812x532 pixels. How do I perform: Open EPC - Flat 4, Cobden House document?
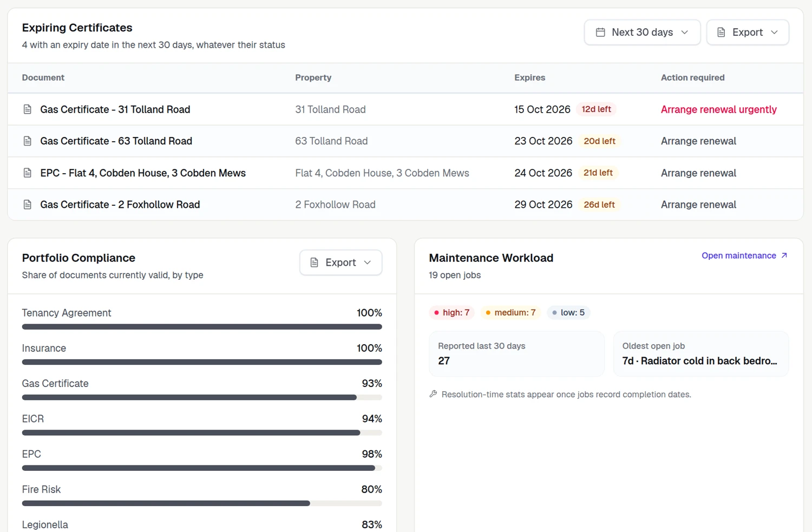tap(143, 173)
